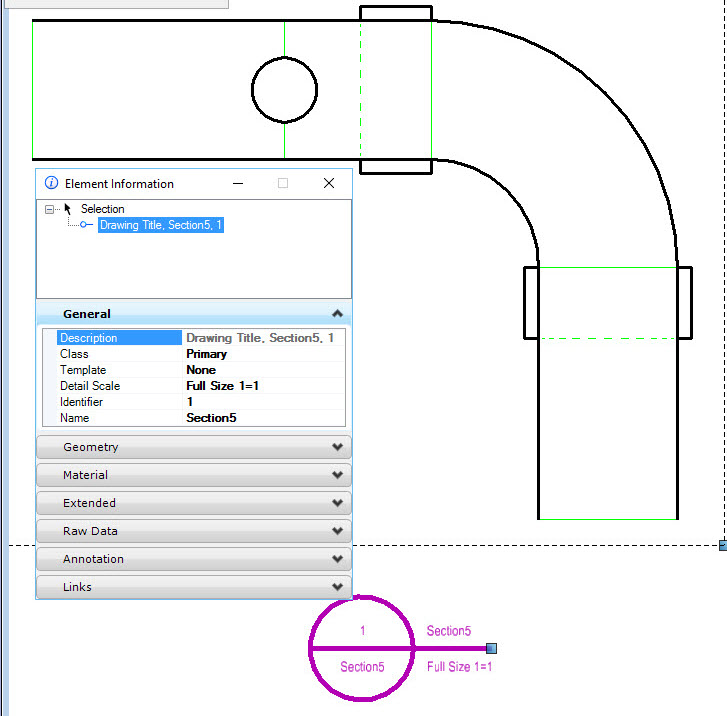Click the Name value 'Section5'
The height and width of the screenshot is (716, 727).
click(211, 418)
